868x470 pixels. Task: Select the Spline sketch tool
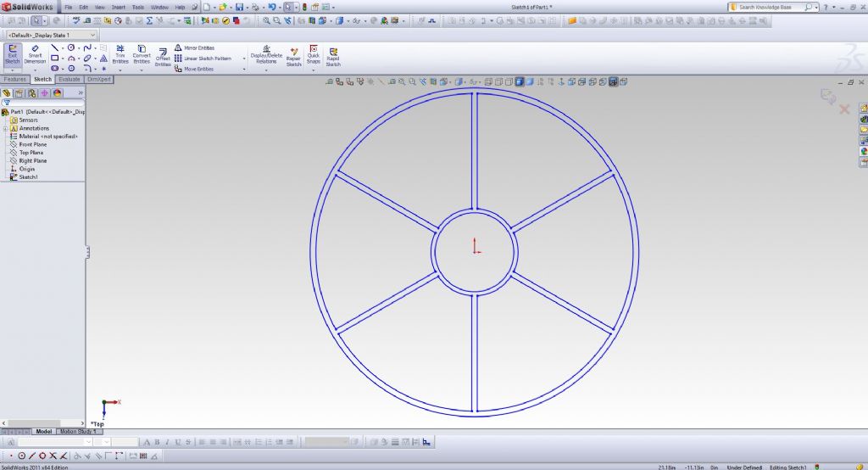click(x=87, y=48)
